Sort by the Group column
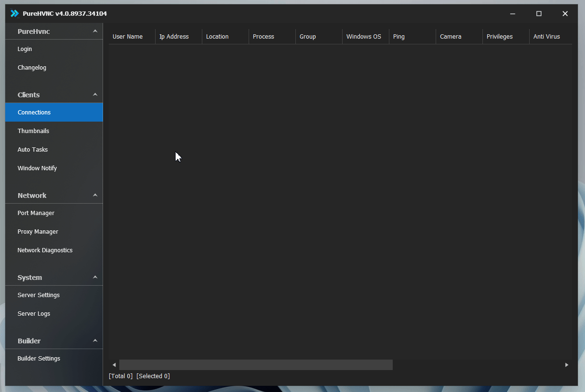Viewport: 585px width, 392px height. pos(319,37)
